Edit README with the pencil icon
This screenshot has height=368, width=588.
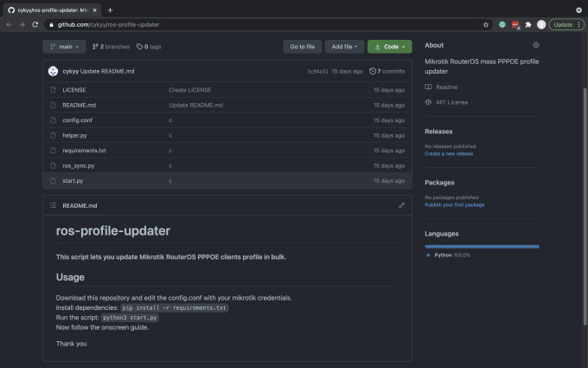click(x=401, y=205)
